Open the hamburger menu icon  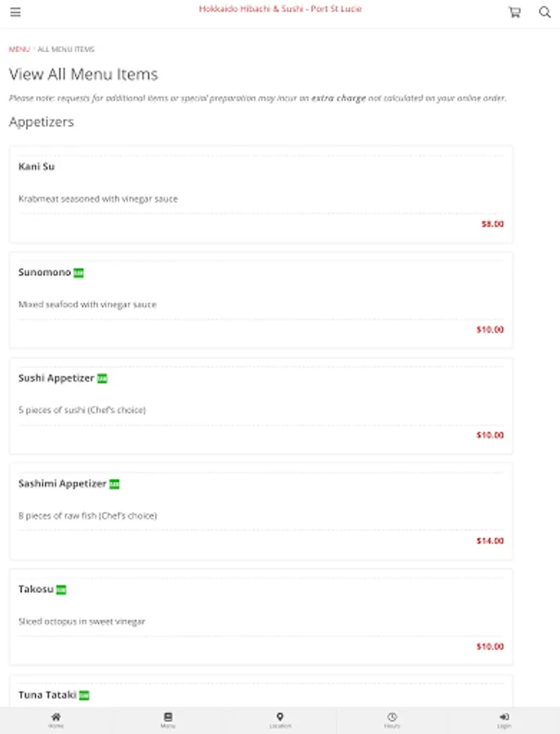[15, 12]
